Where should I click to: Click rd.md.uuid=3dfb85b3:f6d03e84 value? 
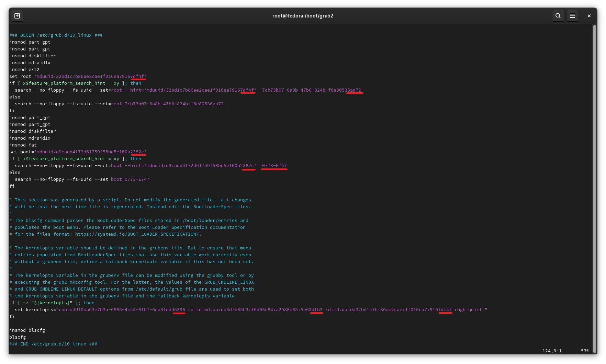click(259, 309)
